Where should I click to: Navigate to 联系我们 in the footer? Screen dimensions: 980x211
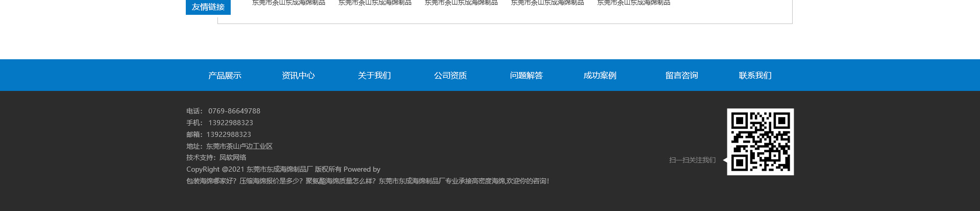tap(755, 76)
